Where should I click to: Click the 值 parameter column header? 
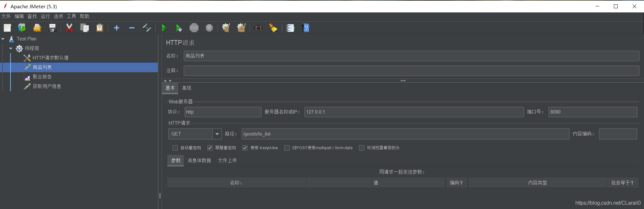[376, 183]
